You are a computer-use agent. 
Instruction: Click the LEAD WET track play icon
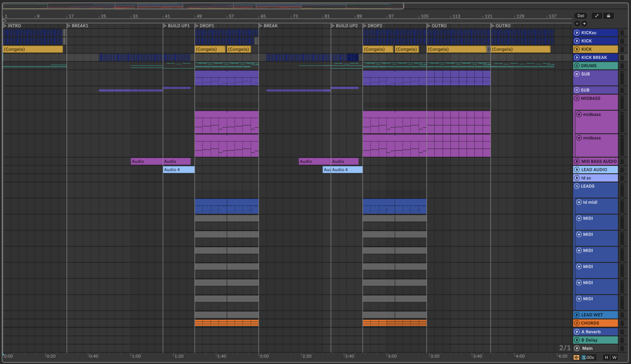click(577, 315)
